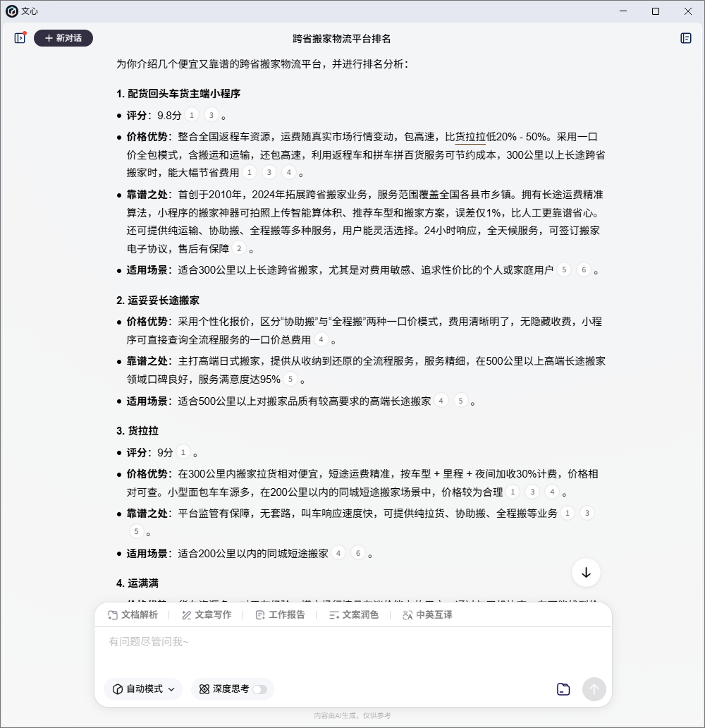Click the conversation title 跨省搬家物流平台排名
This screenshot has height=728, width=705.
(x=342, y=39)
